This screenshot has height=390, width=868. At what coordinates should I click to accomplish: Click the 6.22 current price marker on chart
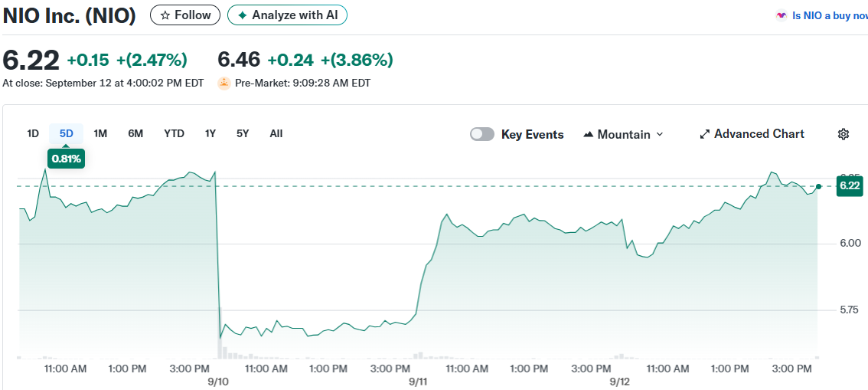tap(850, 186)
